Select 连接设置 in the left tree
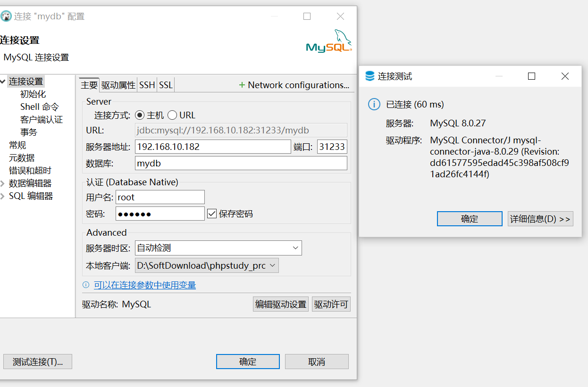This screenshot has height=387, width=588. click(26, 82)
